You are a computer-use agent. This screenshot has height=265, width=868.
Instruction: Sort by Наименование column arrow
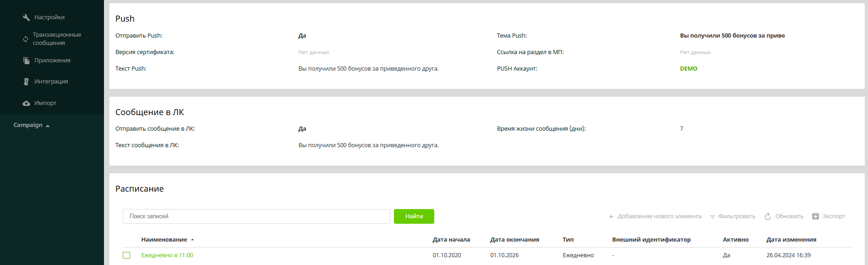click(192, 240)
